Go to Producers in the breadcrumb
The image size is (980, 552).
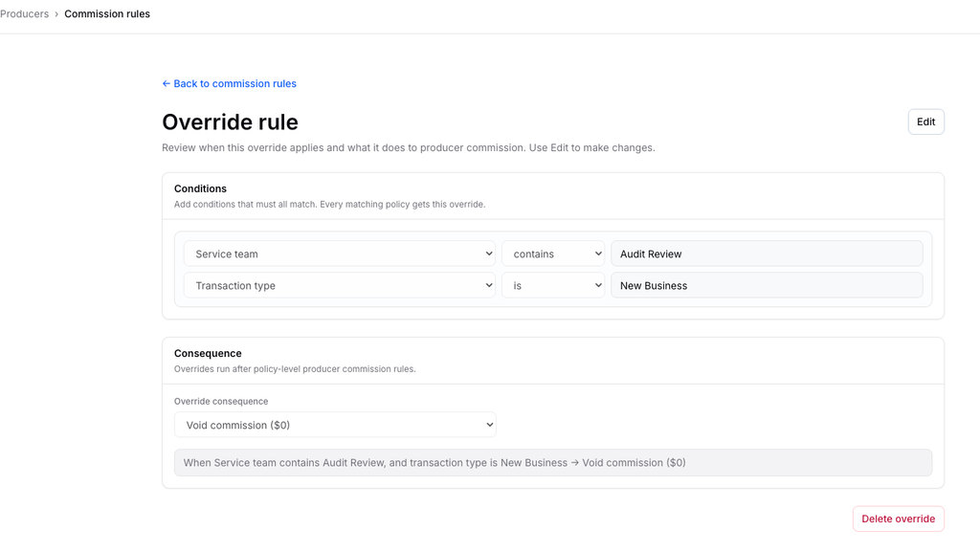click(24, 13)
